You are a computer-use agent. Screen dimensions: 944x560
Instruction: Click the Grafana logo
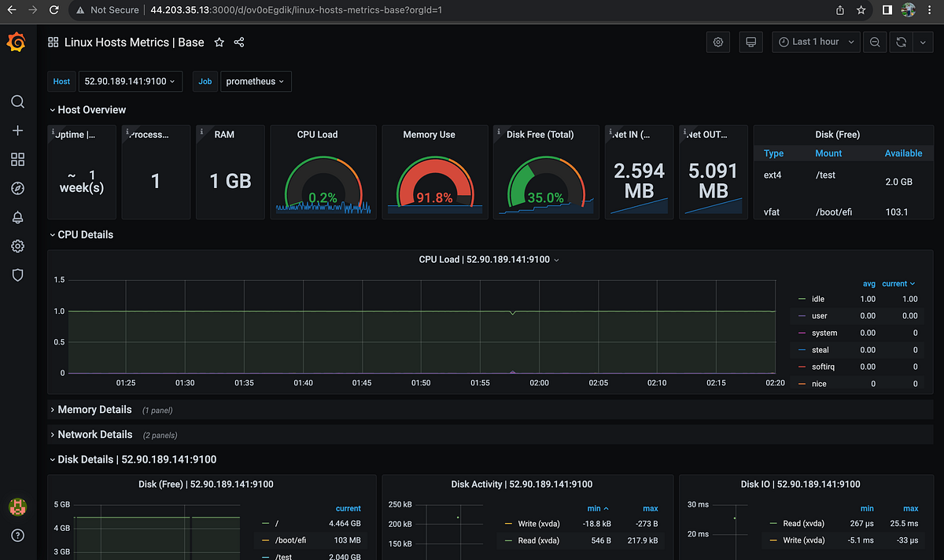tap(17, 42)
